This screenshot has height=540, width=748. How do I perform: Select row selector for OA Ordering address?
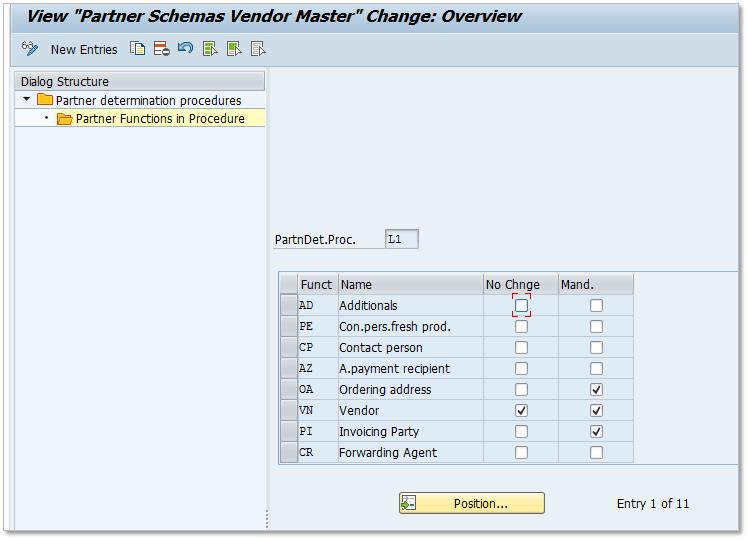point(289,389)
